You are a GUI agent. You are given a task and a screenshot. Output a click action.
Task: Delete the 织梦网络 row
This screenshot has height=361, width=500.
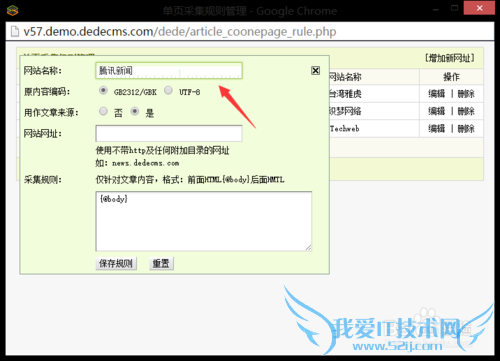(x=466, y=111)
